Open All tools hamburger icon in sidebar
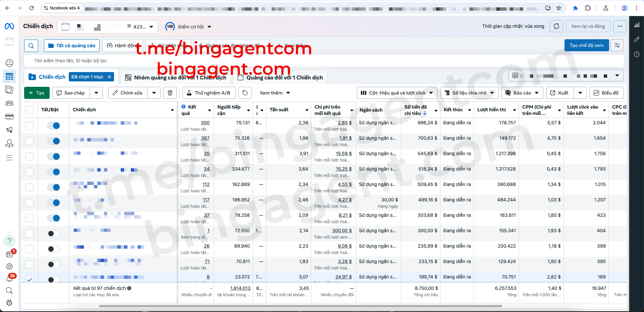Viewport: 644px width, 312px height. (x=9, y=158)
